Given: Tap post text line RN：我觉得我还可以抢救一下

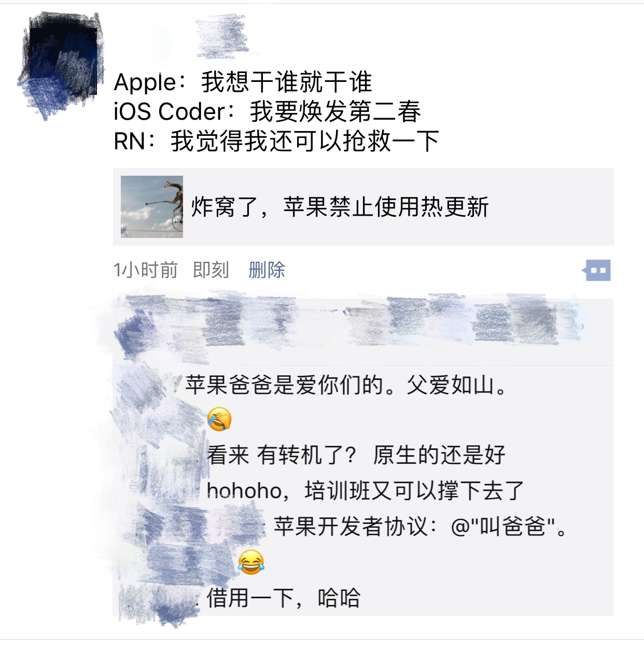Looking at the screenshot, I should 276,141.
